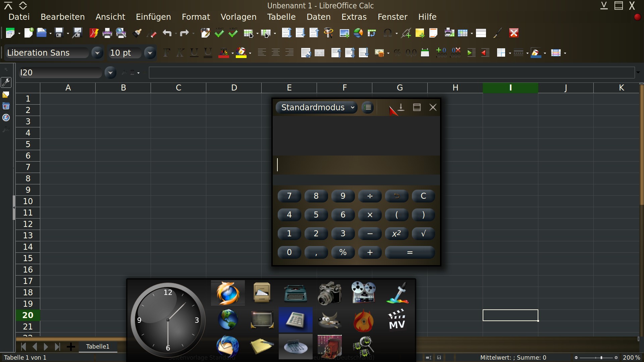The width and height of the screenshot is (644, 362).
Task: Select the Tabelle1 sheet tab
Action: pyautogui.click(x=98, y=347)
